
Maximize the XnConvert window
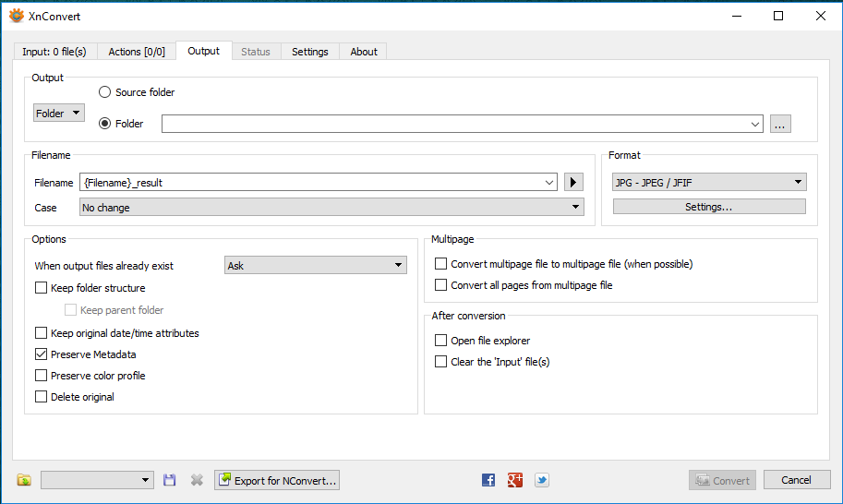(778, 16)
